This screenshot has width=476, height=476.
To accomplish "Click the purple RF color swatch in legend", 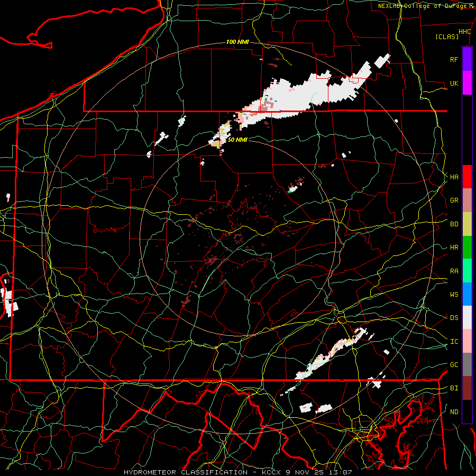I will [x=467, y=59].
